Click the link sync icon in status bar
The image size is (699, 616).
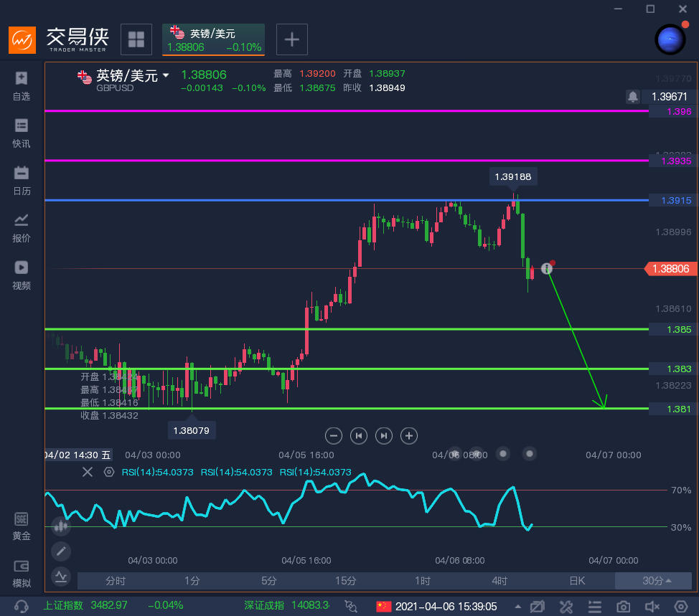coord(351,606)
